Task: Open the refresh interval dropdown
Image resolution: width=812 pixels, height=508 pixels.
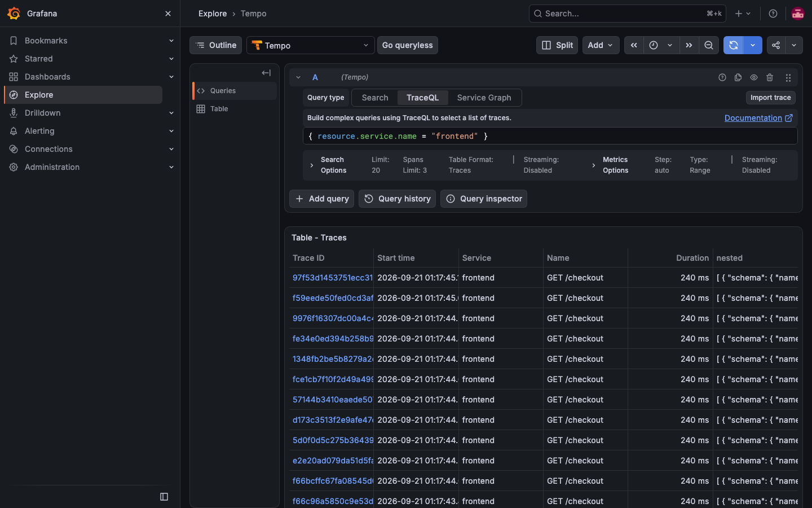Action: (753, 45)
